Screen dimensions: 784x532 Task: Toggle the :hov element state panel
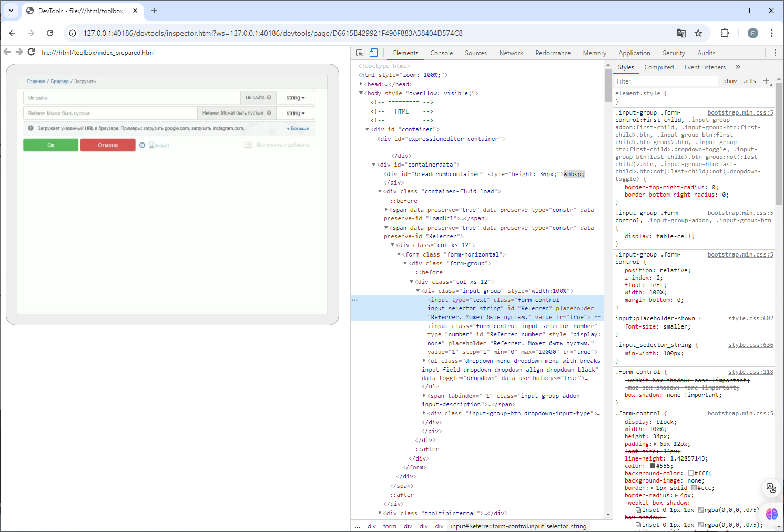pos(730,81)
